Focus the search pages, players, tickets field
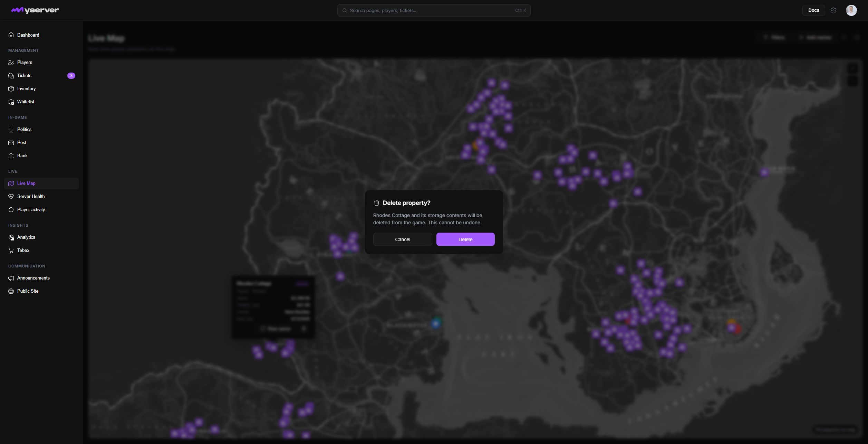The image size is (868, 444). pos(434,10)
